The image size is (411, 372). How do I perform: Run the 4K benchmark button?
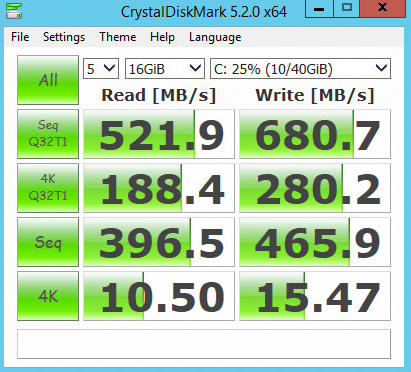point(48,296)
